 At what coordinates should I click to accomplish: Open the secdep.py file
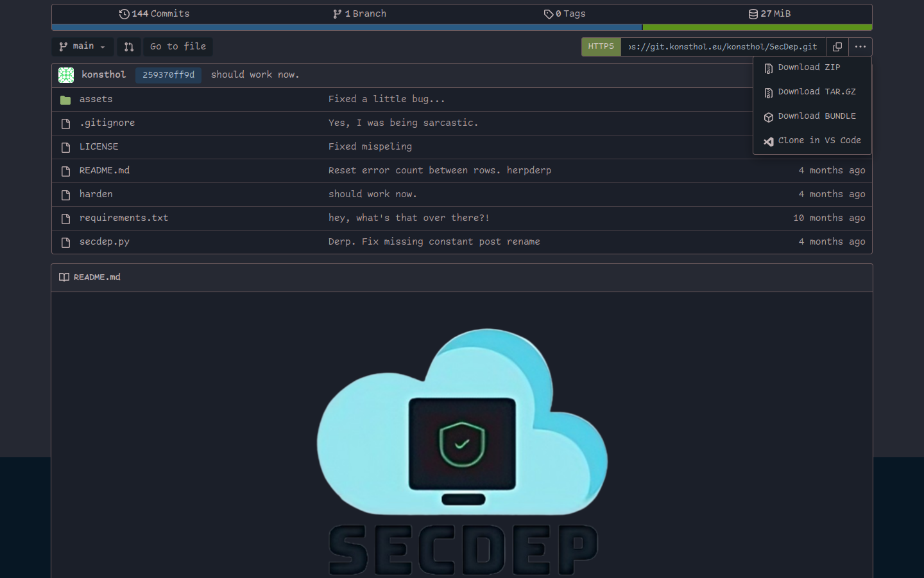[x=105, y=242]
